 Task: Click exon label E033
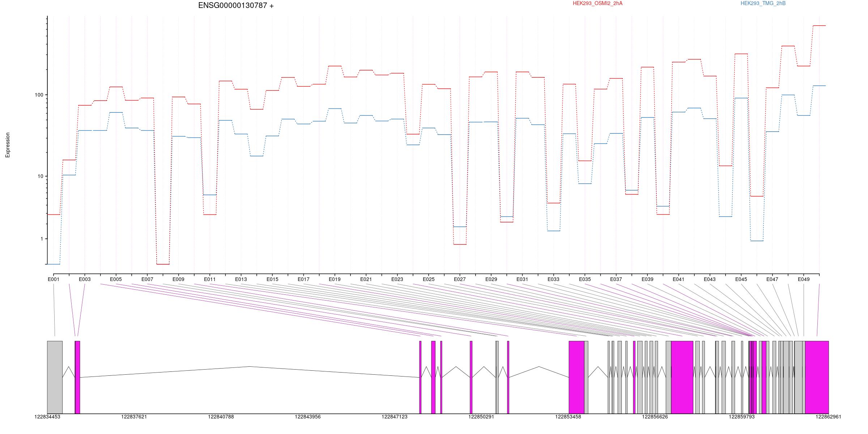553,280
